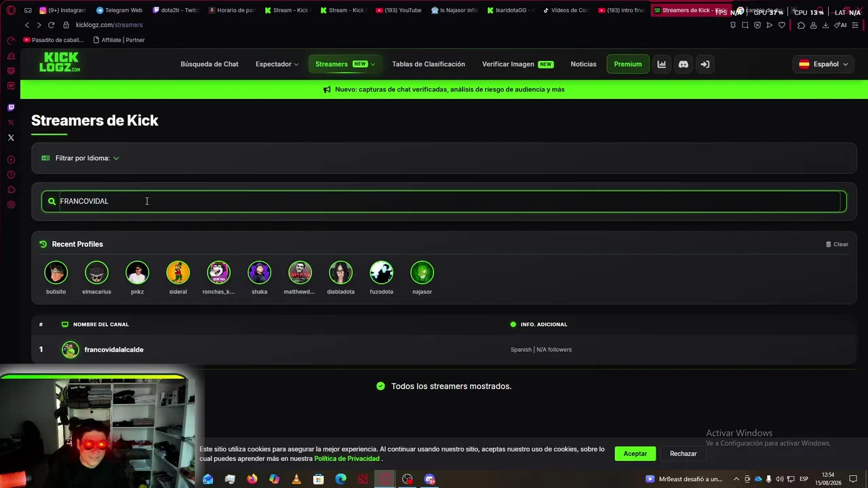The image size is (868, 488).
Task: Open fuzodota recent profile
Action: [381, 278]
